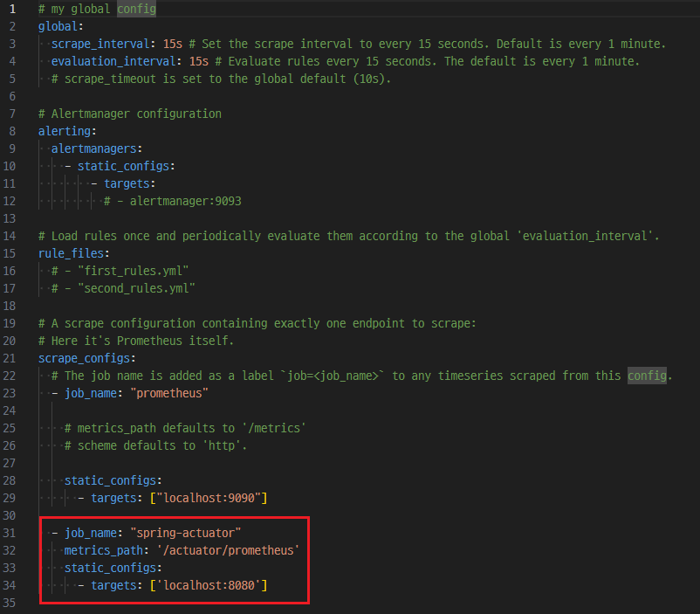Viewport: 700px width, 614px height.
Task: Click the 'static_configs' key on line 33
Action: [x=110, y=568]
